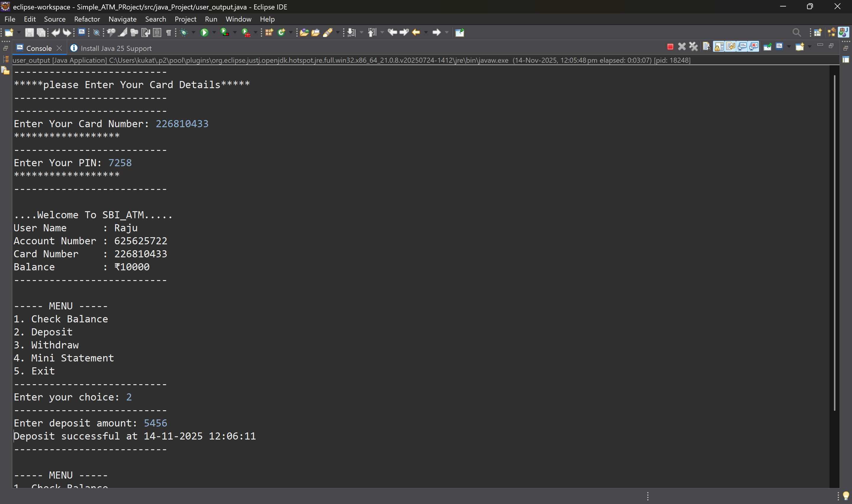Screen dimensions: 852x504
Task: Click the Run green play button
Action: click(204, 33)
